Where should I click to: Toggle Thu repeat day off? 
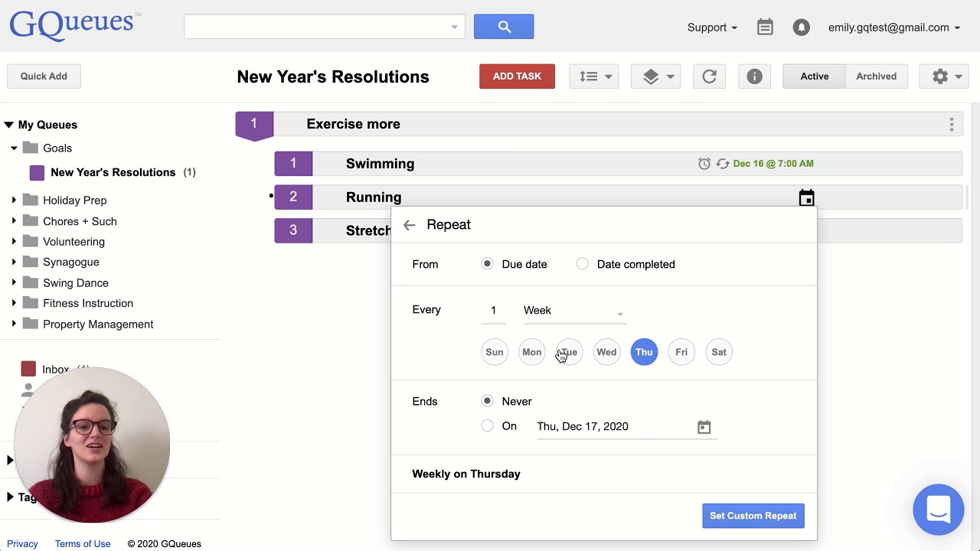click(644, 352)
